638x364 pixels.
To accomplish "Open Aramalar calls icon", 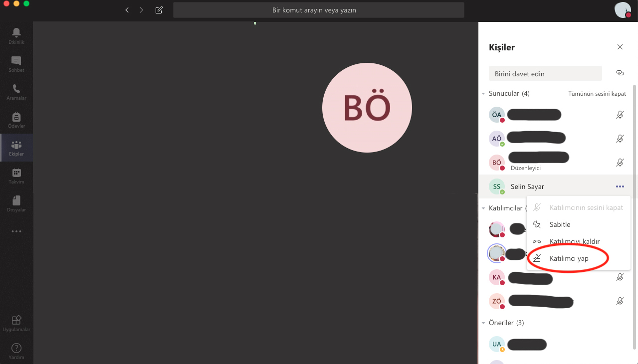I will [x=16, y=91].
